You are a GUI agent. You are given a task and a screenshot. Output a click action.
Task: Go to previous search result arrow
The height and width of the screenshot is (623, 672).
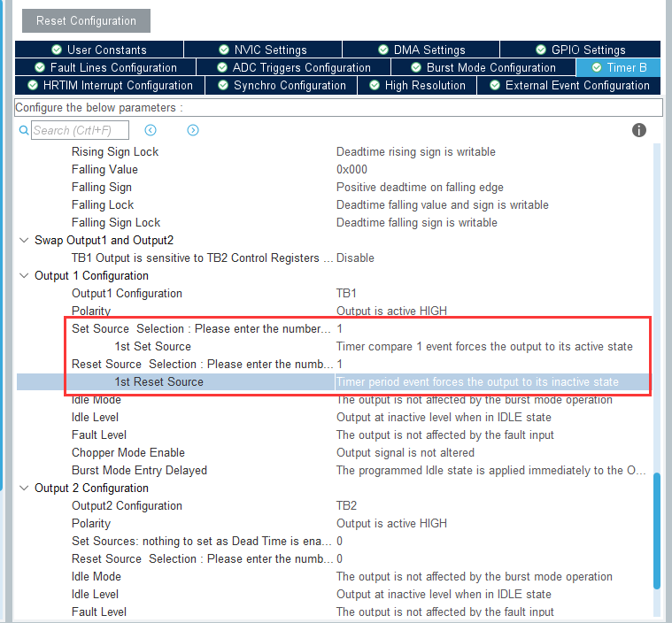coord(151,130)
